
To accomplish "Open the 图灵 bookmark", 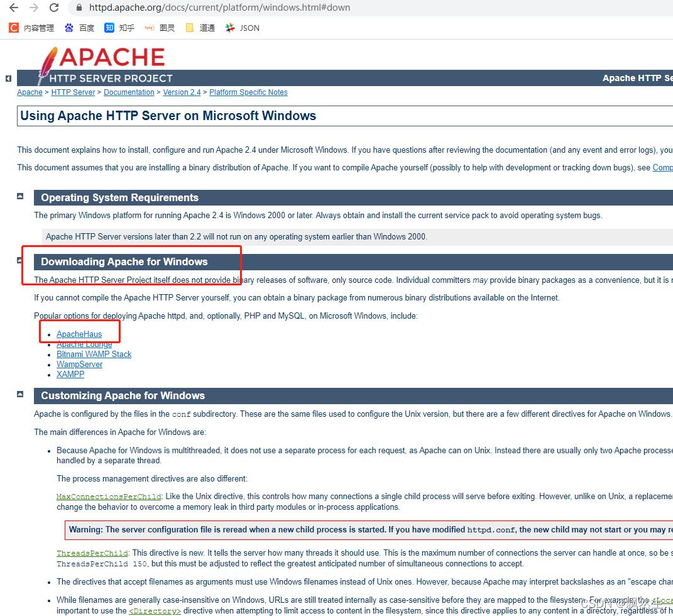I will (160, 28).
